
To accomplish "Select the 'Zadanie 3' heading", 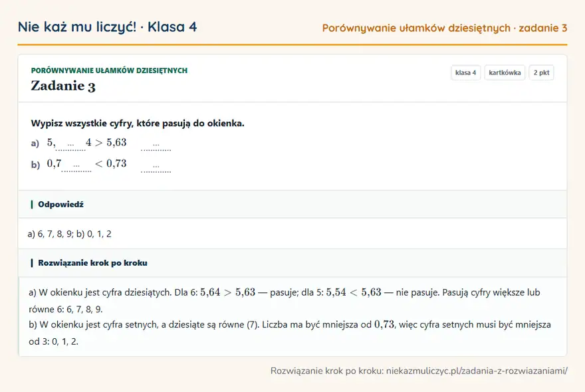I will (63, 86).
